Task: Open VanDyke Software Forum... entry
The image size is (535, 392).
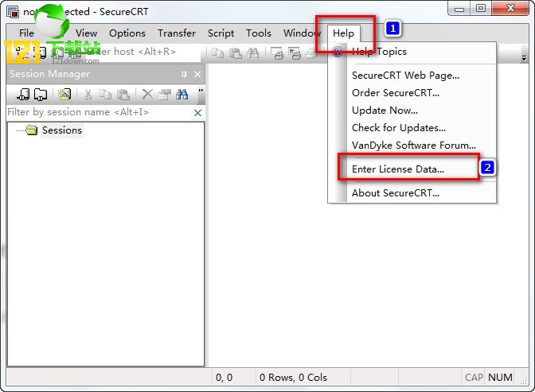Action: (412, 146)
